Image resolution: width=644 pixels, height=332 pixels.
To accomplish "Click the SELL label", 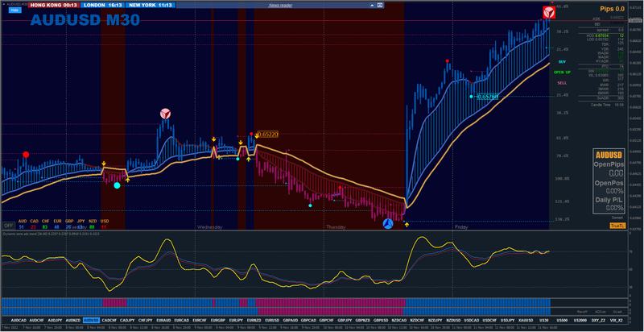I will (562, 83).
